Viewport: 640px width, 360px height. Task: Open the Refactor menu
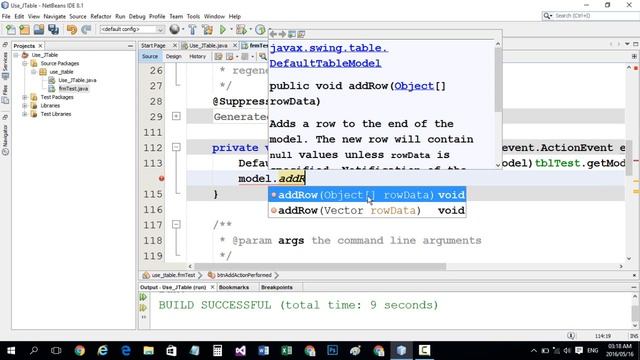point(101,16)
